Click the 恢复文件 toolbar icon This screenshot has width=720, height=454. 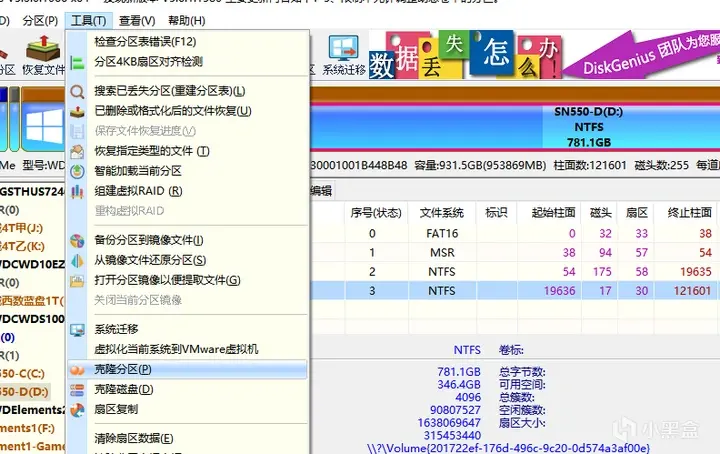tap(43, 55)
